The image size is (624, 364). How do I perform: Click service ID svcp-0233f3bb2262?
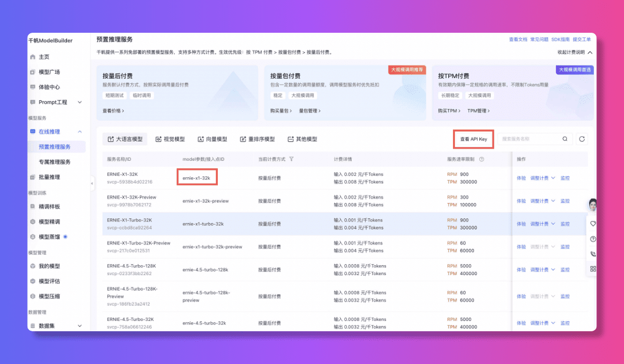129,274
